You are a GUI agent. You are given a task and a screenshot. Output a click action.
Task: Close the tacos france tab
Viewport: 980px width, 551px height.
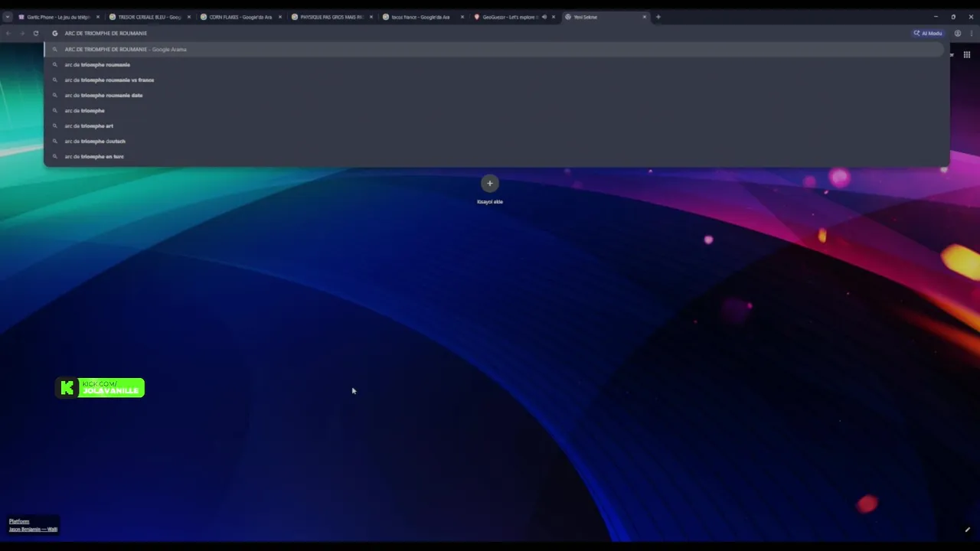coord(462,17)
